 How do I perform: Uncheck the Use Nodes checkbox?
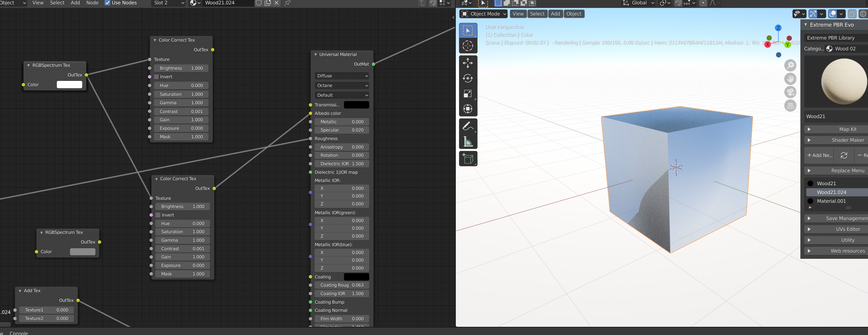107,3
